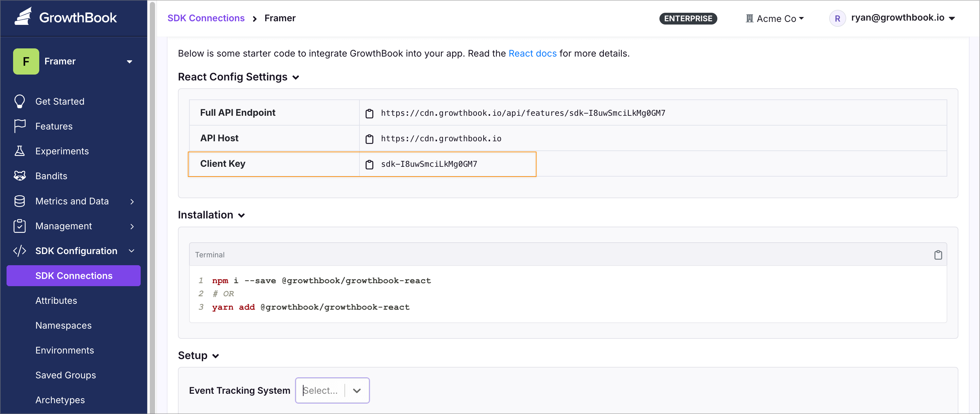Click the sdk-I8uwSmciLkMg0GM7 client key text
This screenshot has height=414, width=980.
coord(429,164)
